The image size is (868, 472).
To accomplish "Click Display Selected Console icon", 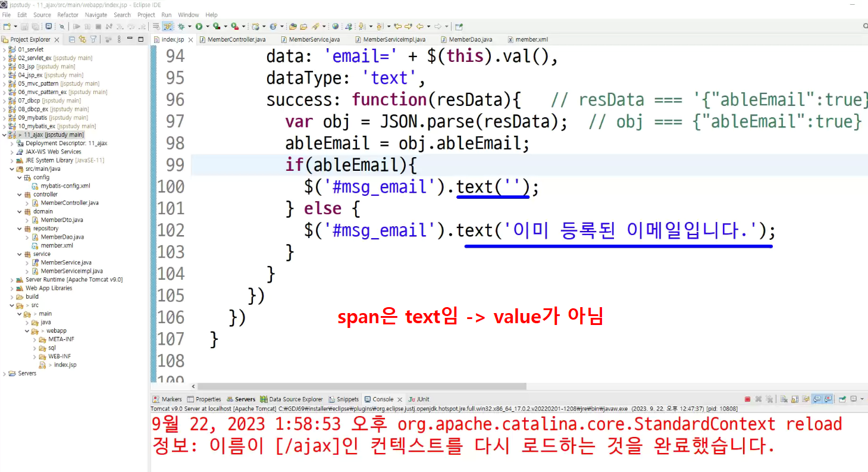I will tap(854, 399).
